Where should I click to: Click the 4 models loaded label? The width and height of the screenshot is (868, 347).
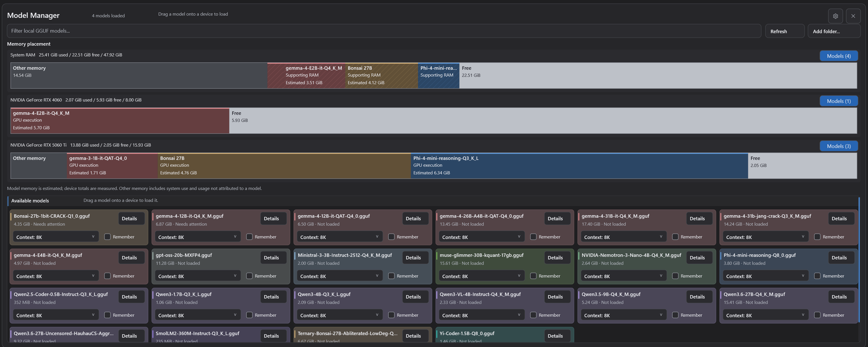pos(108,16)
